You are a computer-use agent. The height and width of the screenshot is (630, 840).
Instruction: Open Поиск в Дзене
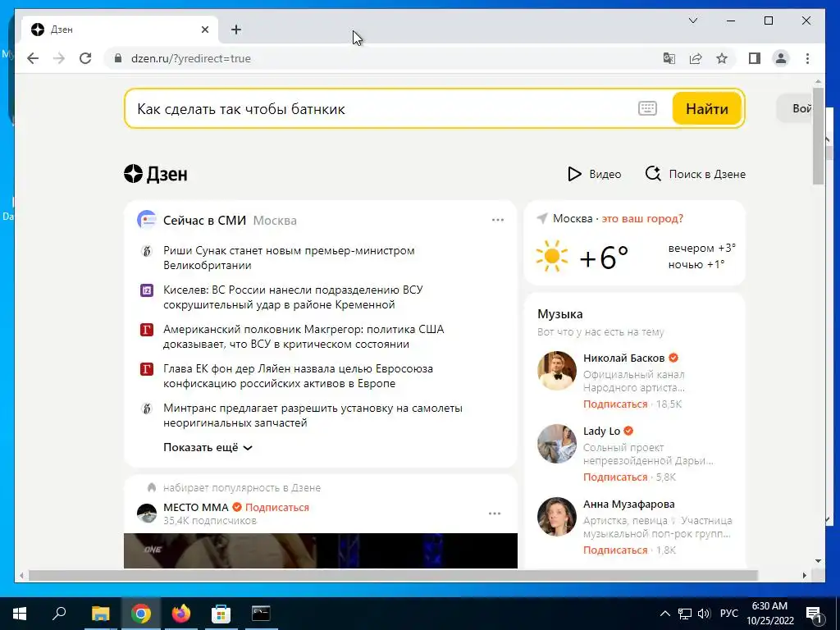696,174
